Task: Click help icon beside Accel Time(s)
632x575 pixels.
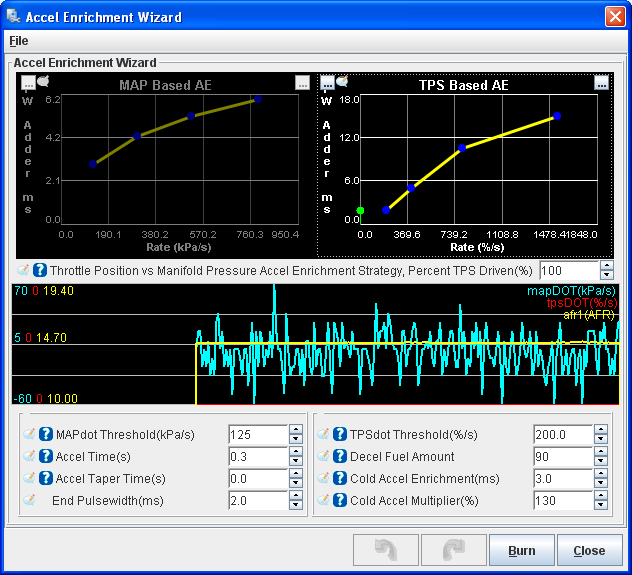Action: [x=45, y=456]
